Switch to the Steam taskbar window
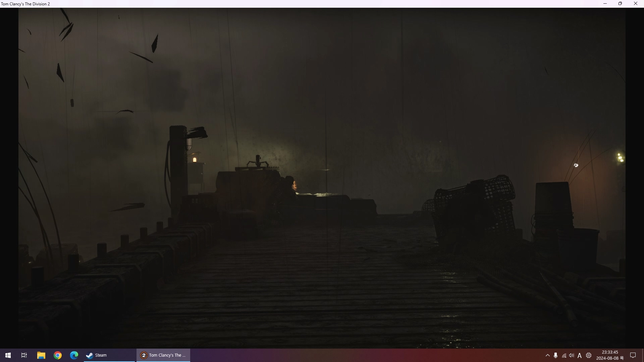Image resolution: width=644 pixels, height=362 pixels. (109, 355)
